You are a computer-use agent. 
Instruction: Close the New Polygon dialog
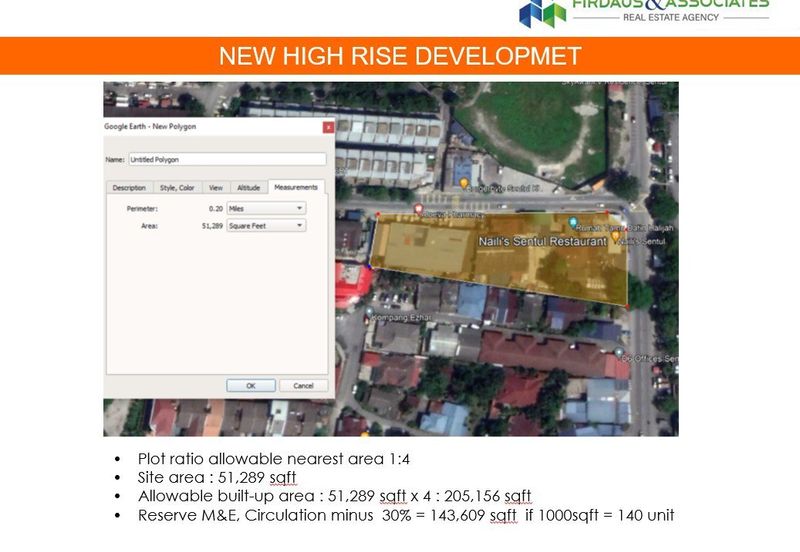click(327, 127)
